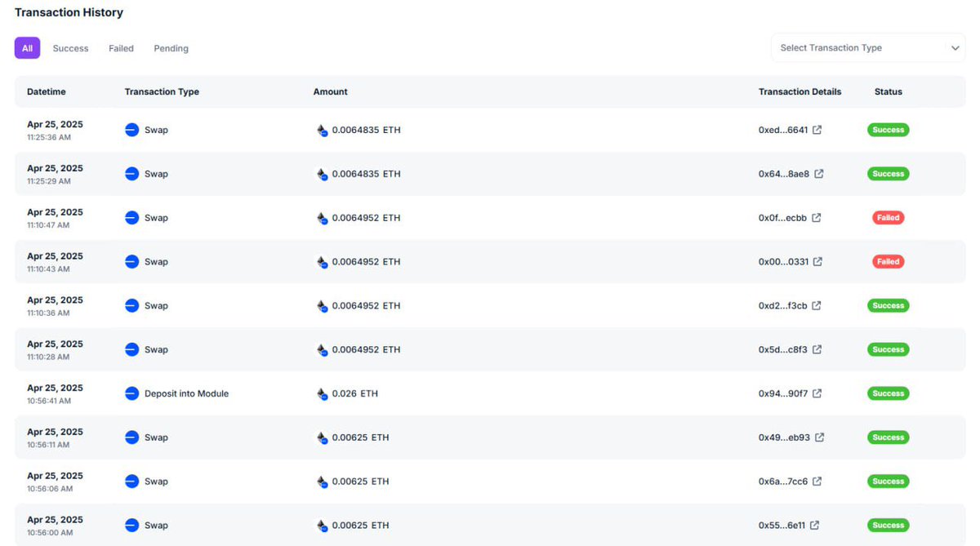Click the Swap icon in the 10:56:06 AM row

(132, 482)
